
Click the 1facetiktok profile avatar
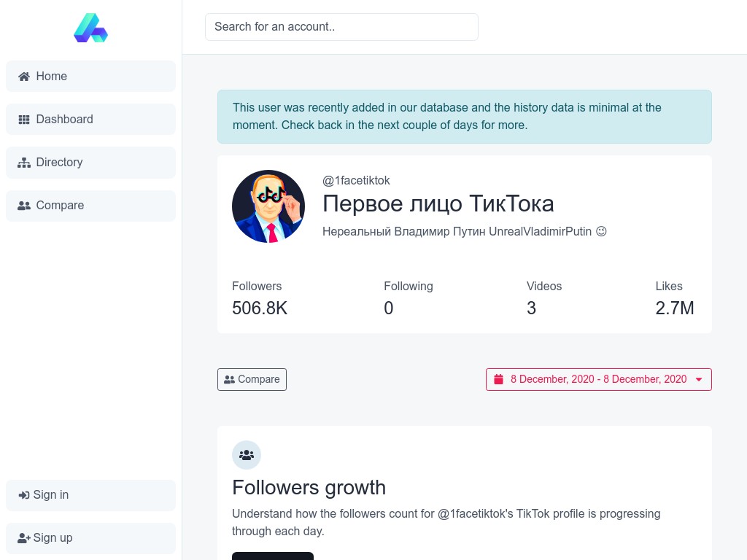coord(268,206)
